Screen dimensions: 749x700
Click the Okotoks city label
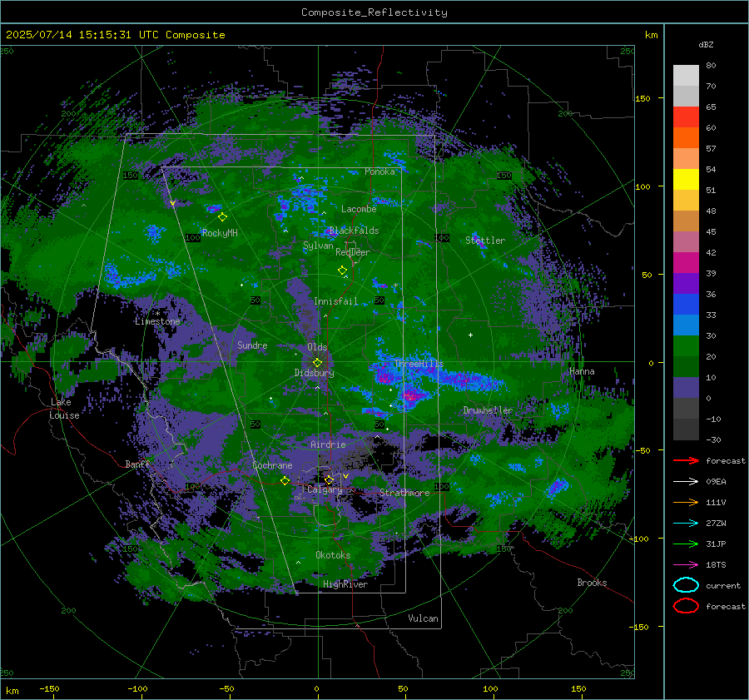(333, 555)
